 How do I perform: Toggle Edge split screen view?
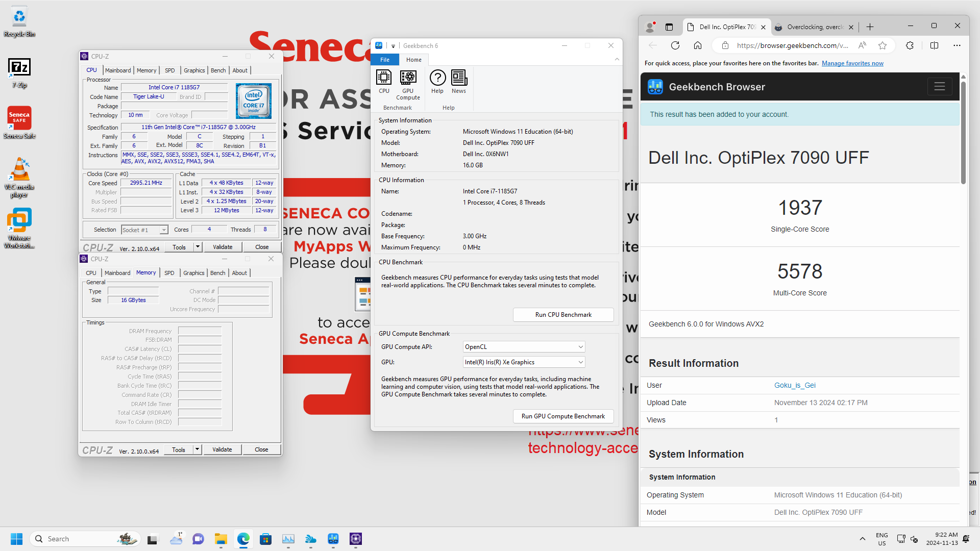(935, 45)
